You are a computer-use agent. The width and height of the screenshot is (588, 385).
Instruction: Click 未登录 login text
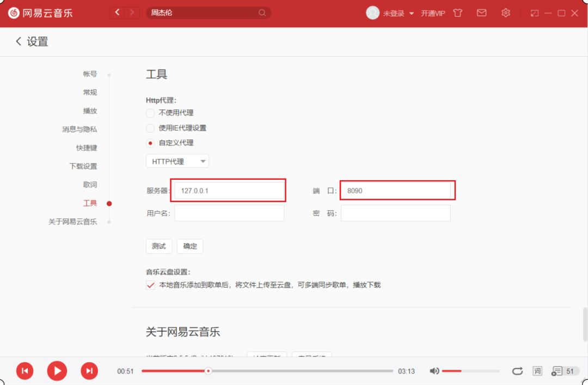[x=394, y=14]
